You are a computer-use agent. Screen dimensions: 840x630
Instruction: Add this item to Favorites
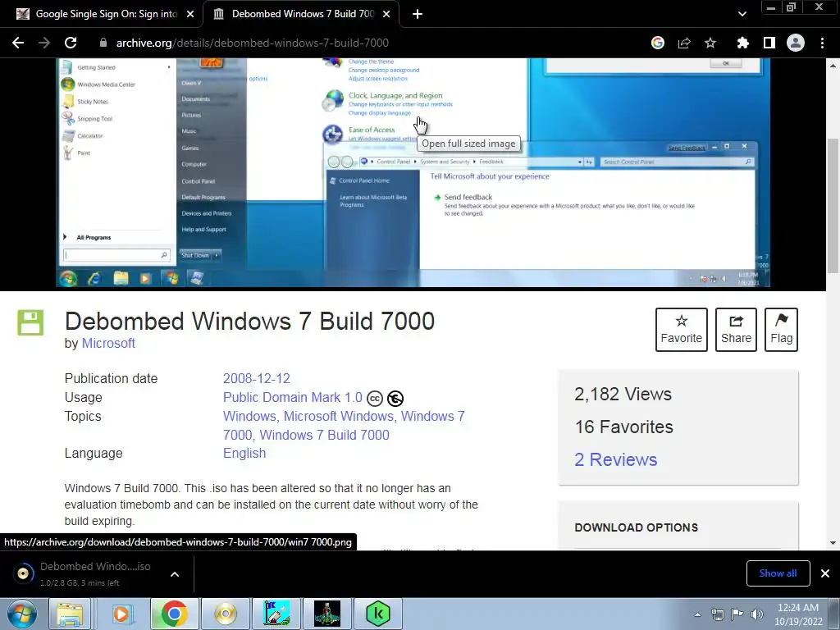pos(682,330)
